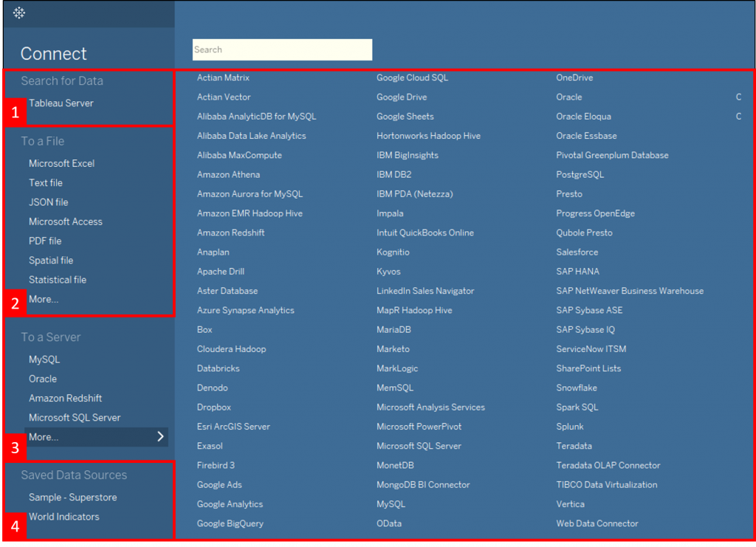Select Exasol connector
Screen dimensions: 756x547
tap(210, 446)
